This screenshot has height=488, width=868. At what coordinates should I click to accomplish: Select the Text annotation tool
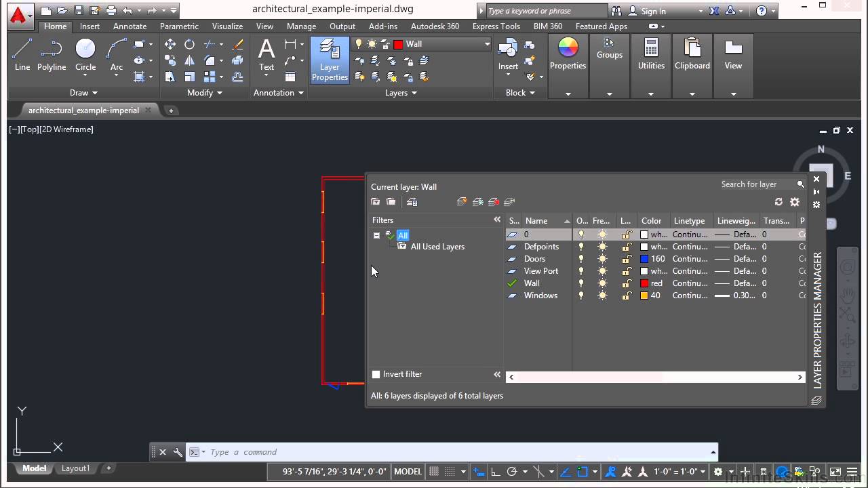click(x=267, y=54)
